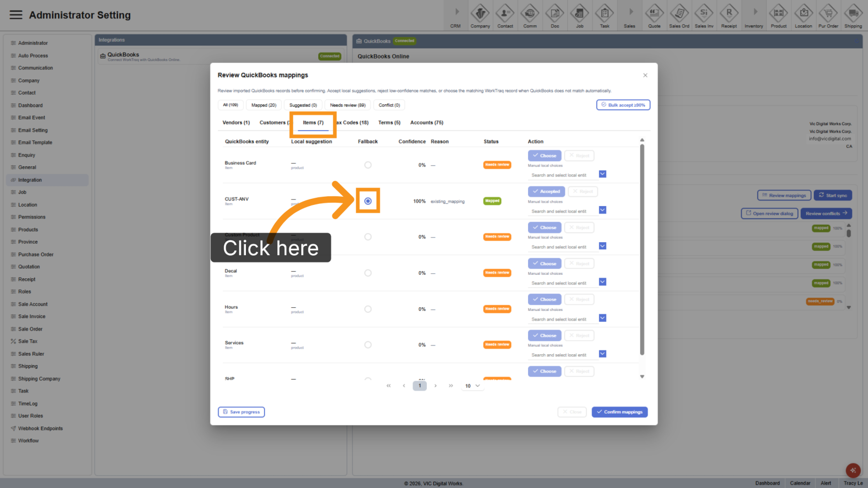The width and height of the screenshot is (868, 488).
Task: Go to last page in pagination
Action: (x=451, y=386)
